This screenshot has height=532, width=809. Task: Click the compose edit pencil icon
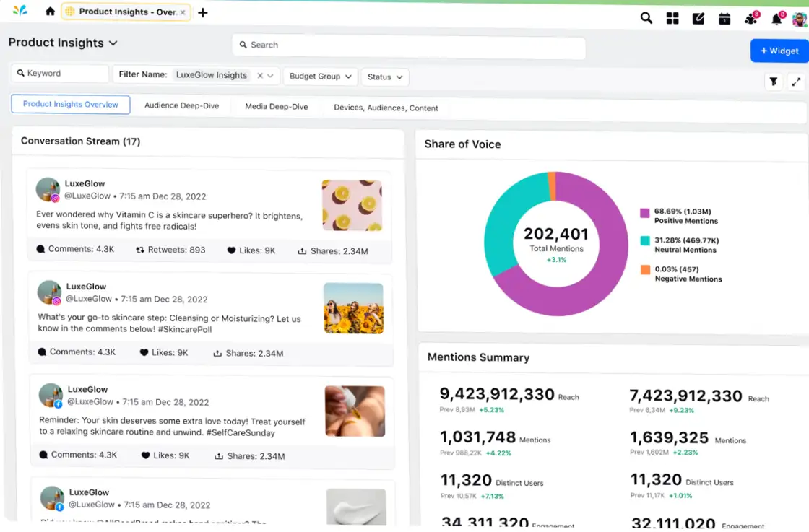pyautogui.click(x=698, y=19)
